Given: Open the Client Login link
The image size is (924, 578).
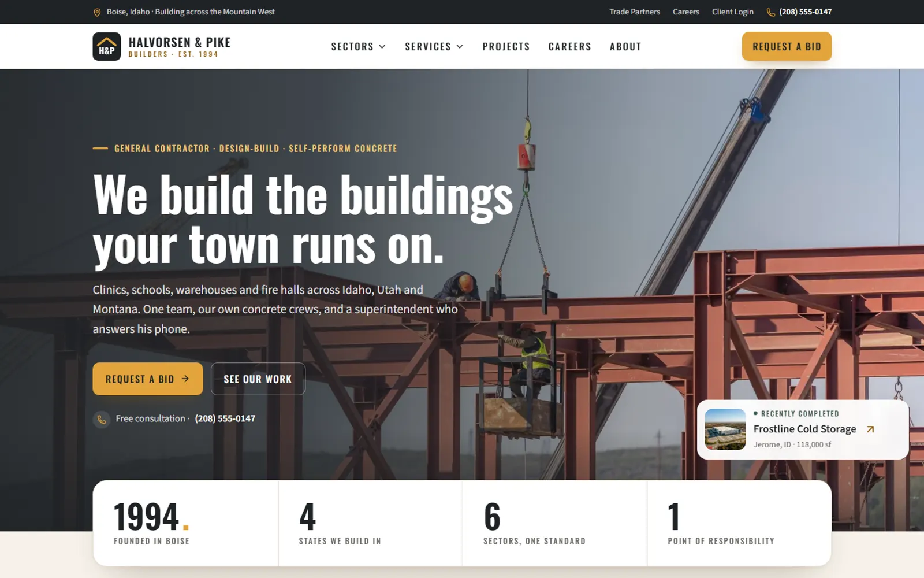Looking at the screenshot, I should pos(733,12).
